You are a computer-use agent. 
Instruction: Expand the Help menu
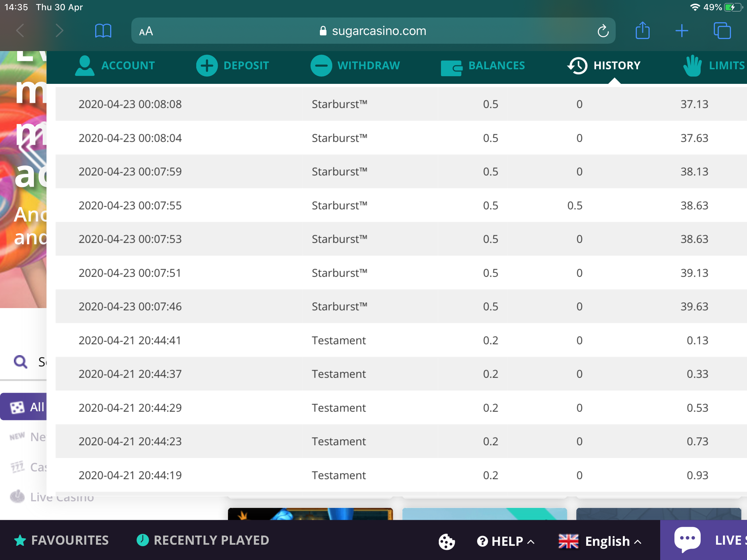(506, 541)
